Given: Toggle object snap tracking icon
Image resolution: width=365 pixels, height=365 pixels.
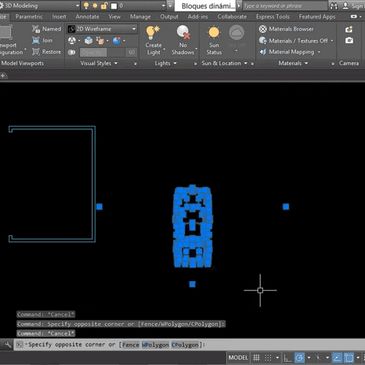Looking at the screenshot, I should 337,358.
